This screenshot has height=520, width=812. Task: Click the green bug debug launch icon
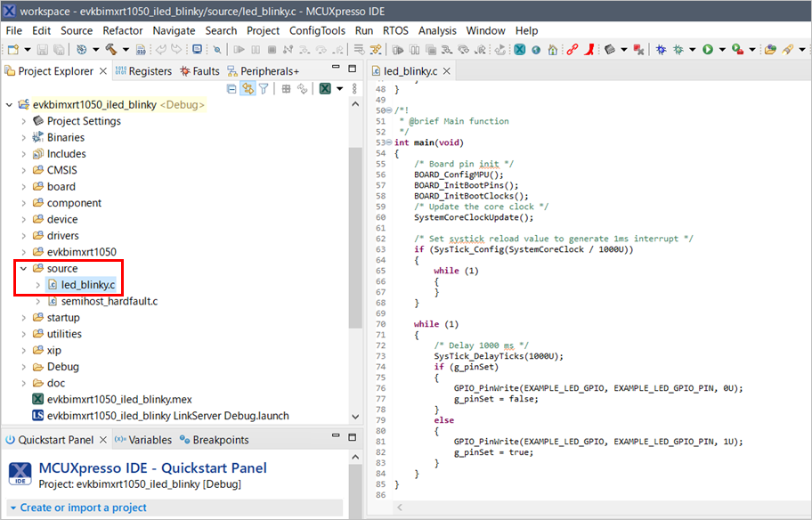pyautogui.click(x=678, y=50)
